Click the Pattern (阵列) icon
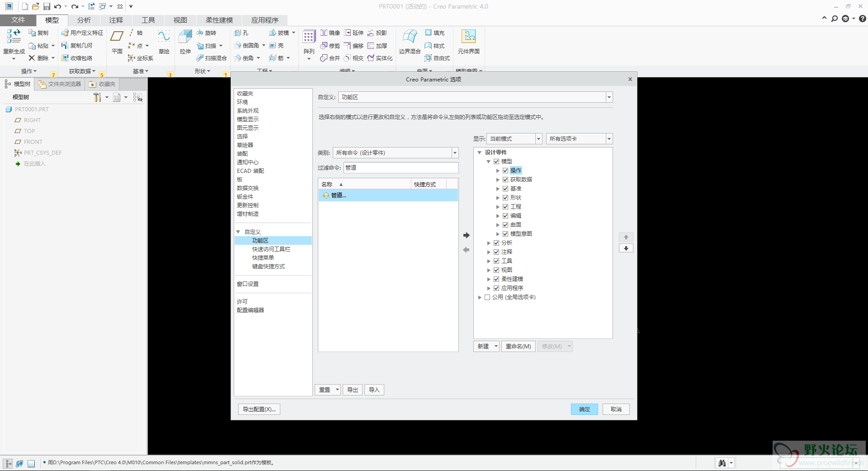 click(x=309, y=37)
